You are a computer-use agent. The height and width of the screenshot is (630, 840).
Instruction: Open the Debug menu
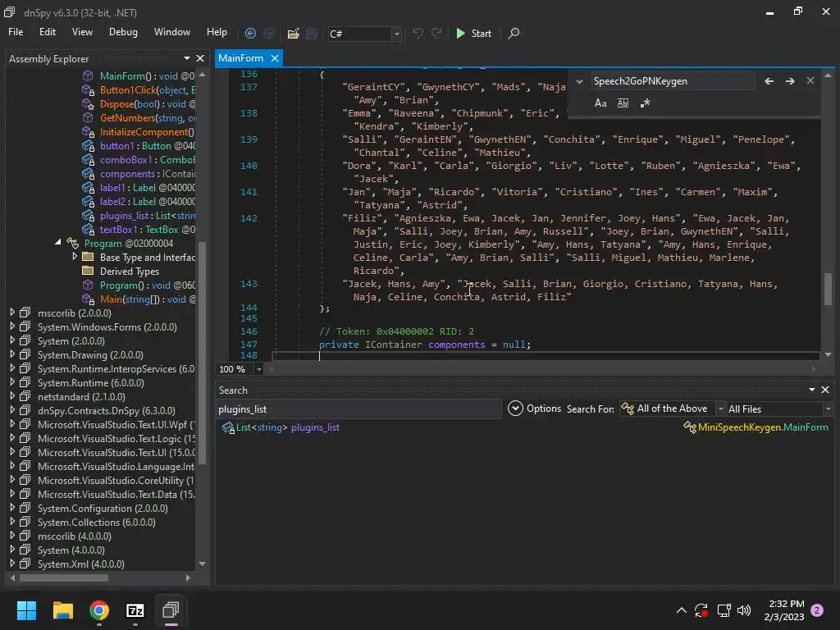[123, 32]
